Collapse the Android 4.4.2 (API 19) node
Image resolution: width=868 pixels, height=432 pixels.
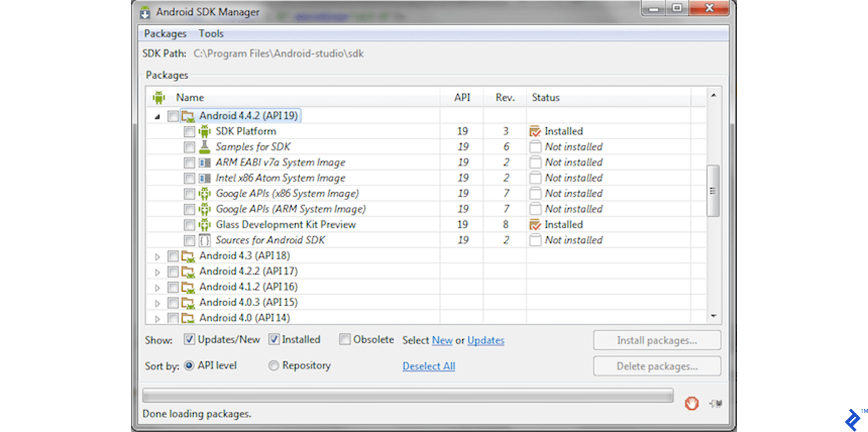coord(157,117)
